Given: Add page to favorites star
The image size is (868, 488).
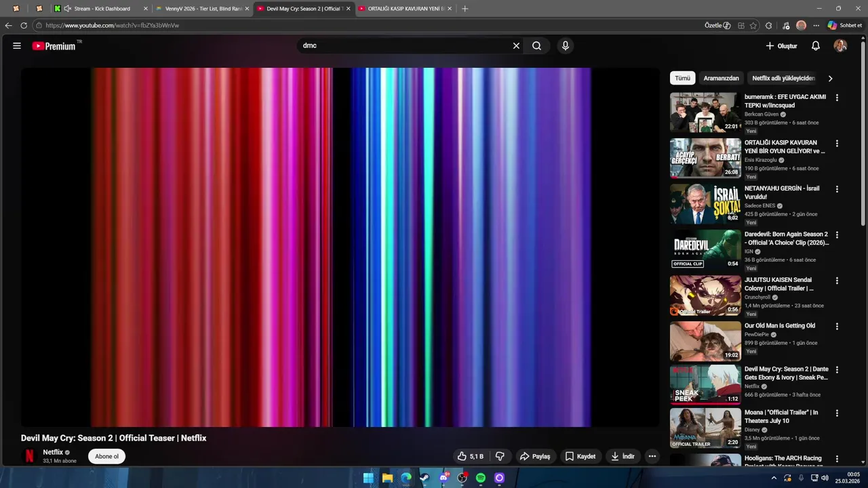Looking at the screenshot, I should (x=753, y=25).
